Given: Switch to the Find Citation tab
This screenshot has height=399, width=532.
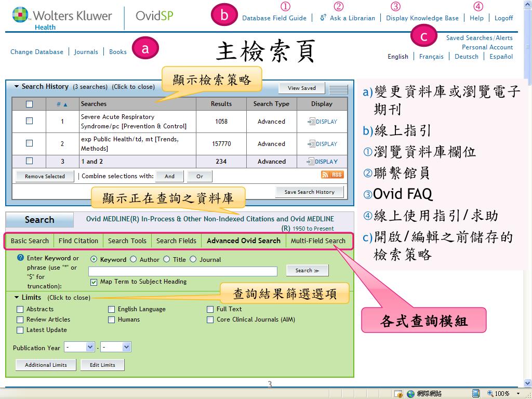Looking at the screenshot, I should coord(78,241).
